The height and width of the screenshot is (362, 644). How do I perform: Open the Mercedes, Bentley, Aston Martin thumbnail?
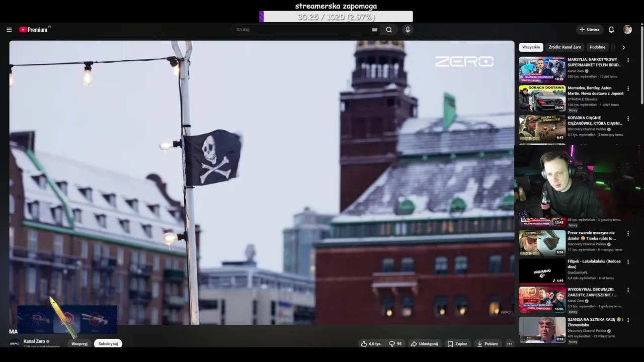[542, 98]
